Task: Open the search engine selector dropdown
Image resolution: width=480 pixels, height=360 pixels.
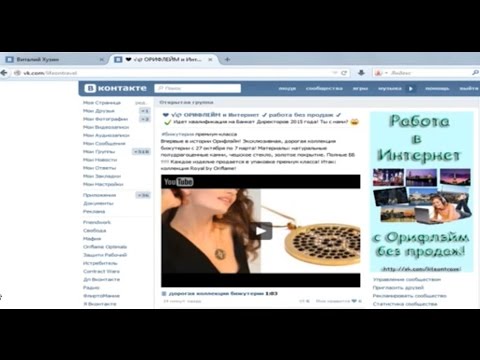Action: (381, 73)
